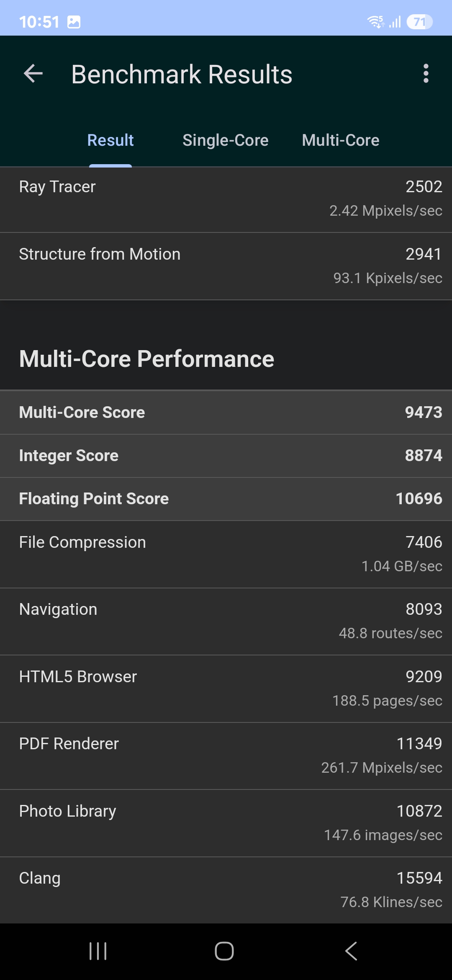
Task: Select the PDF Renderer row
Action: tap(226, 756)
